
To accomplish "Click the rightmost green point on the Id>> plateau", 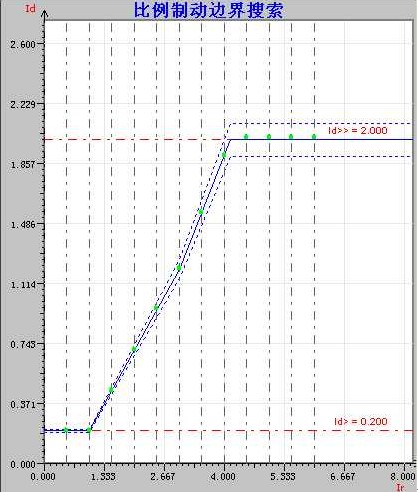I will (x=314, y=136).
